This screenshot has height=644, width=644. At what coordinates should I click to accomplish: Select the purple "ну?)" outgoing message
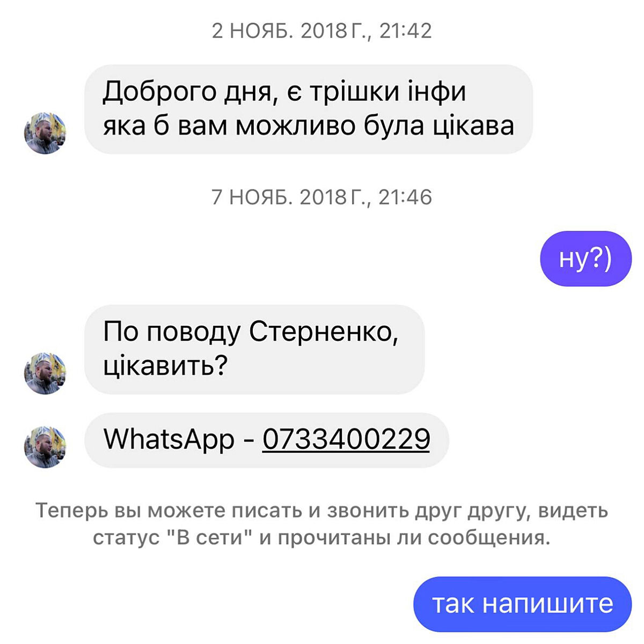click(x=586, y=259)
